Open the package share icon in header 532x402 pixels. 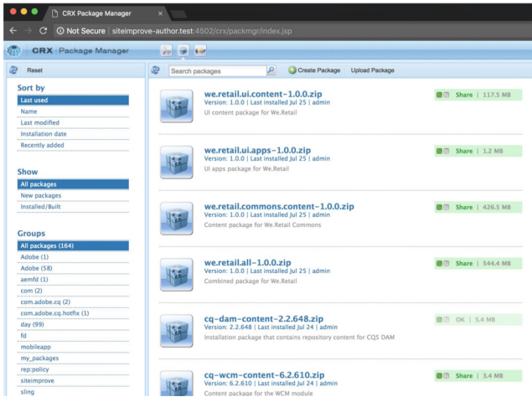coord(200,51)
